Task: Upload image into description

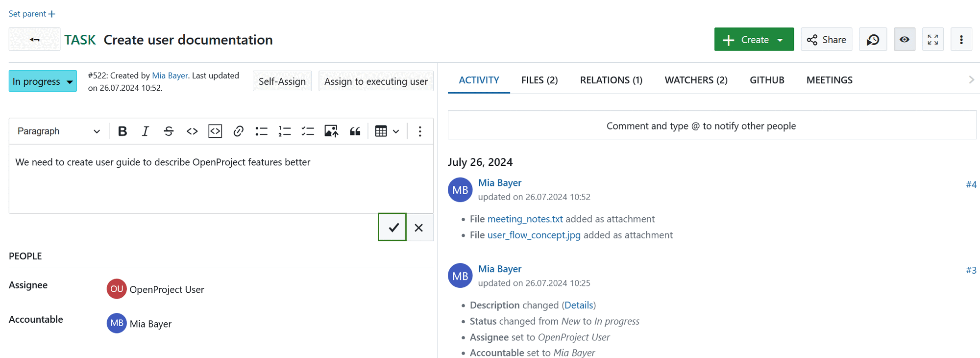Action: [331, 131]
